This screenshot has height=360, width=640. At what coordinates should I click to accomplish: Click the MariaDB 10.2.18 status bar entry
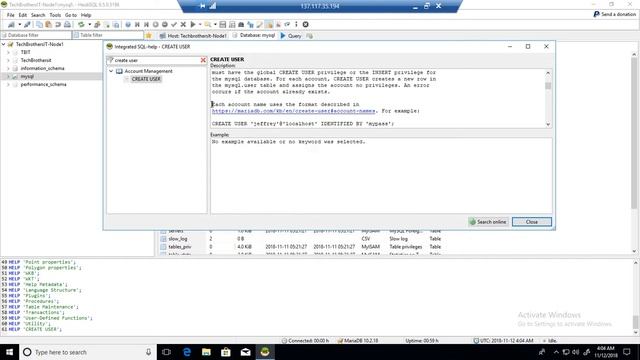pyautogui.click(x=358, y=340)
